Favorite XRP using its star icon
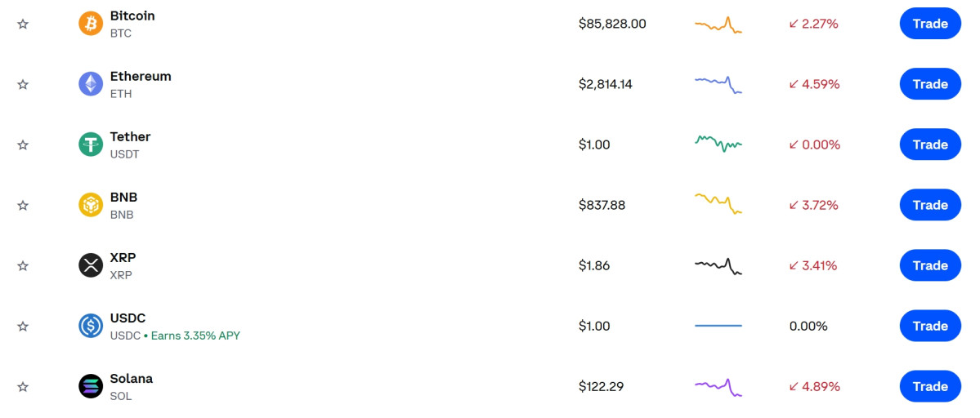Viewport: 980px width, 418px height. coord(23,265)
